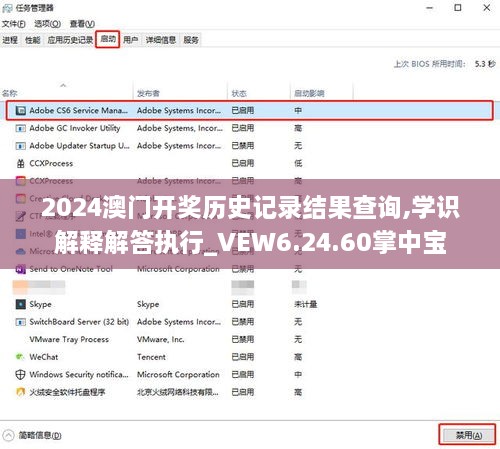Viewport: 500px width, 449px height.
Task: Select the Skype app icon
Action: point(21,304)
